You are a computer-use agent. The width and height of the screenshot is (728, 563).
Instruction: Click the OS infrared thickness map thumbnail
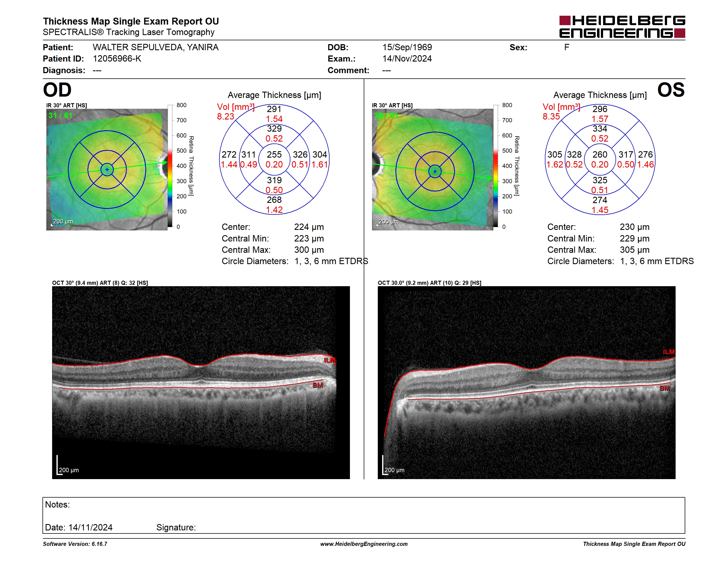click(432, 169)
